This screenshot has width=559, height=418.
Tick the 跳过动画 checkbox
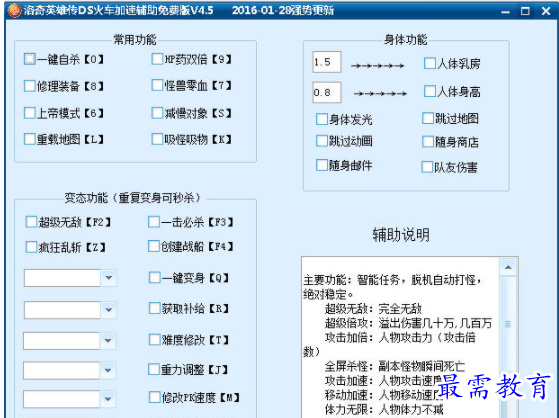coord(322,141)
